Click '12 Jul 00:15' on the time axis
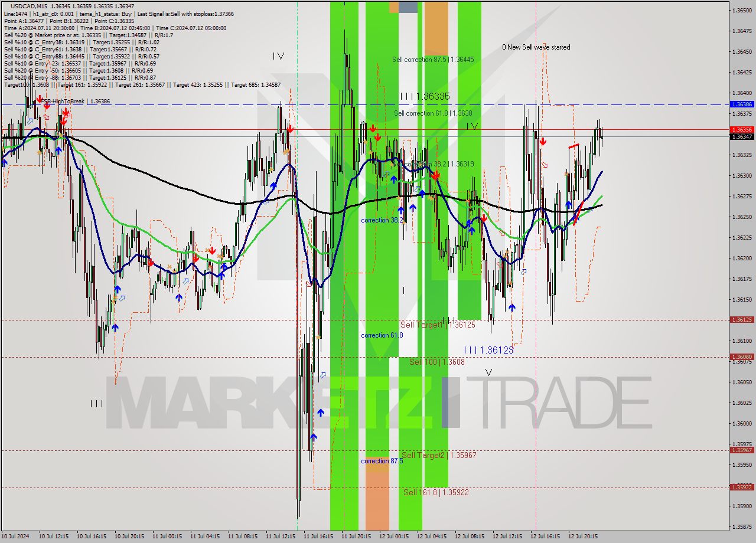Viewport: 756px width, 543px height. point(394,537)
